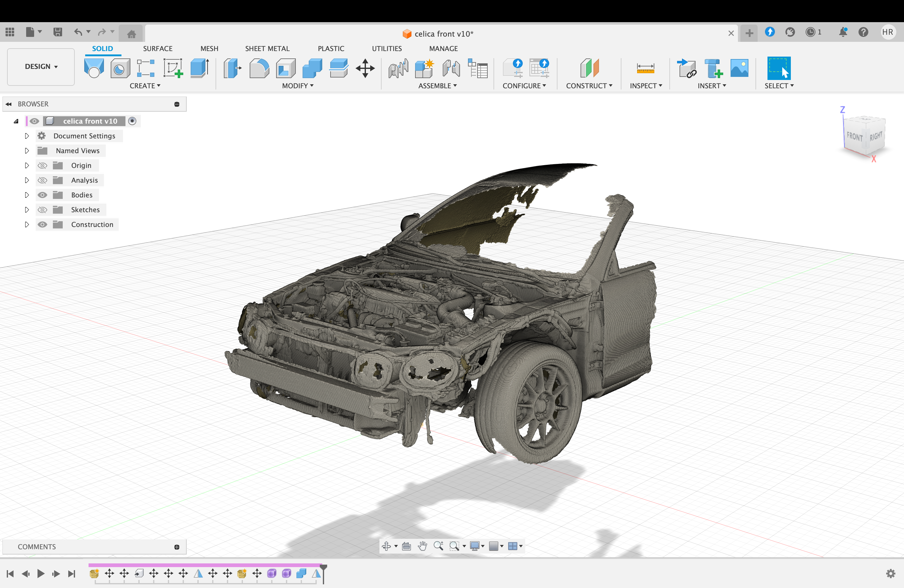Click the Move/Copy tool icon

point(365,68)
